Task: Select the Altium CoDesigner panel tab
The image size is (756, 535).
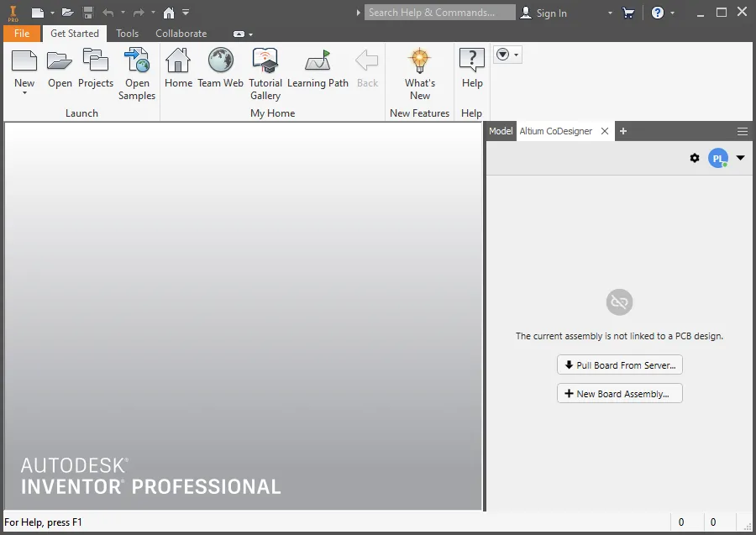Action: [x=556, y=131]
